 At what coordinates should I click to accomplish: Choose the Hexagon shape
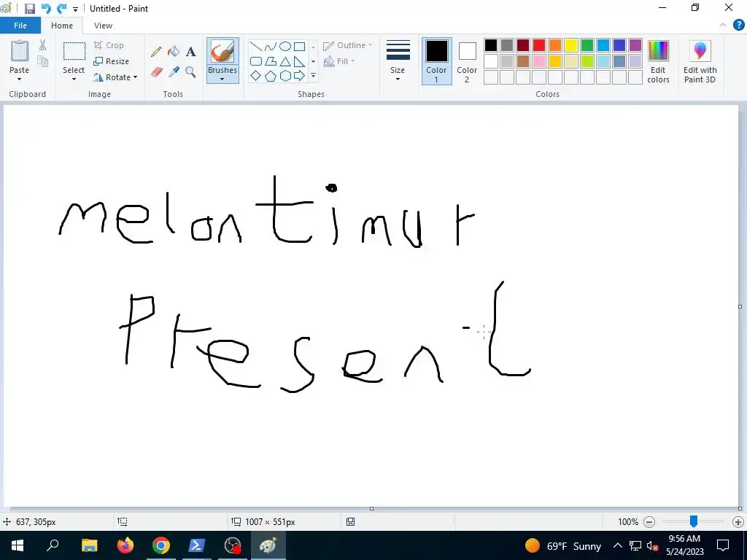(x=285, y=76)
